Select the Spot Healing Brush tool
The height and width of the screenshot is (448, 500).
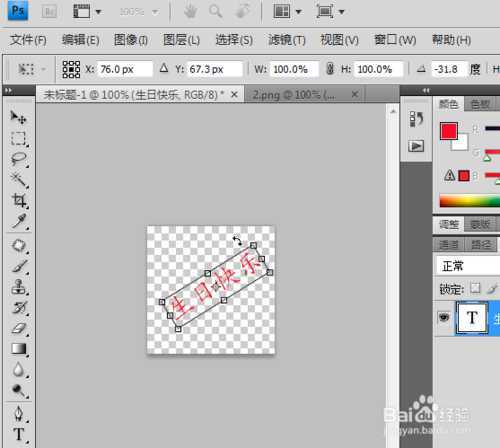pos(18,246)
